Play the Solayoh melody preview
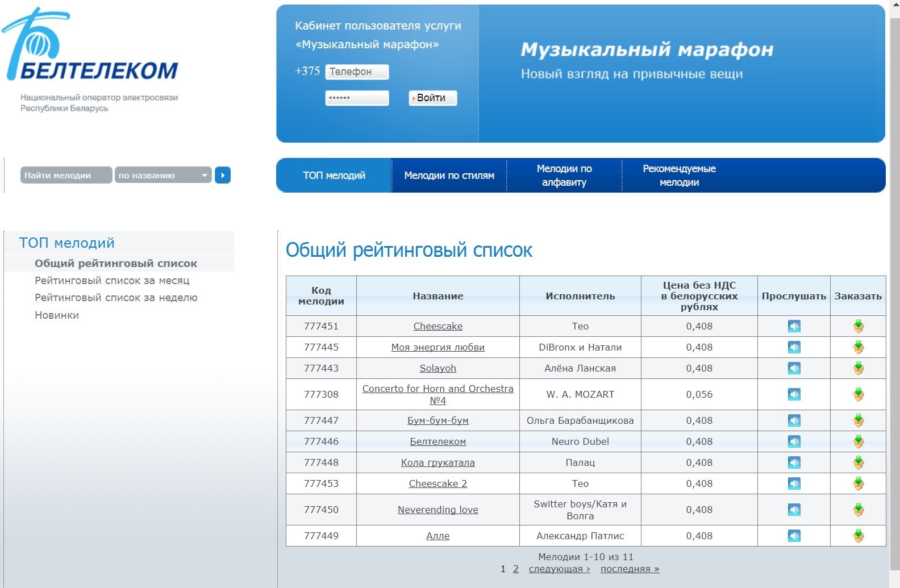The image size is (900, 588). [794, 368]
